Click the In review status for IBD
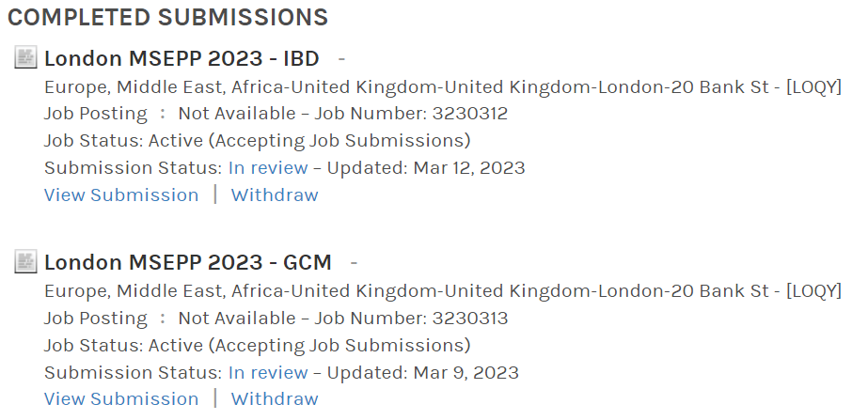The image size is (868, 420). pos(268,168)
